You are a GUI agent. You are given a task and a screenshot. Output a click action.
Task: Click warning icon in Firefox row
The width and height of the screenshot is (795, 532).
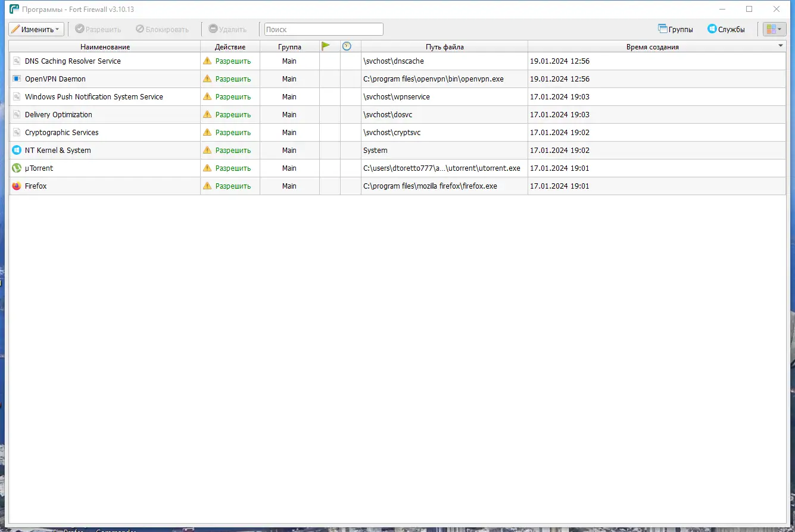[x=207, y=186]
